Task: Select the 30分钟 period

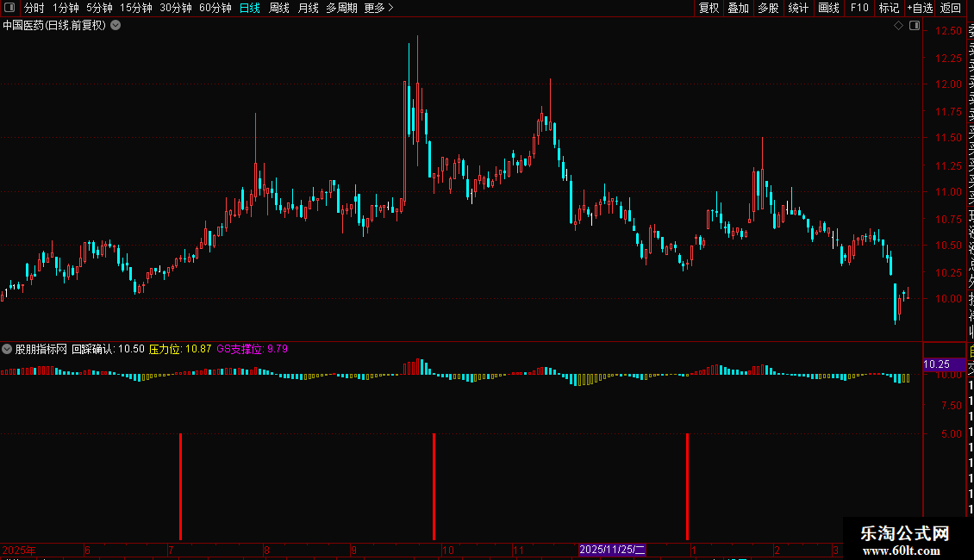Action: [176, 8]
